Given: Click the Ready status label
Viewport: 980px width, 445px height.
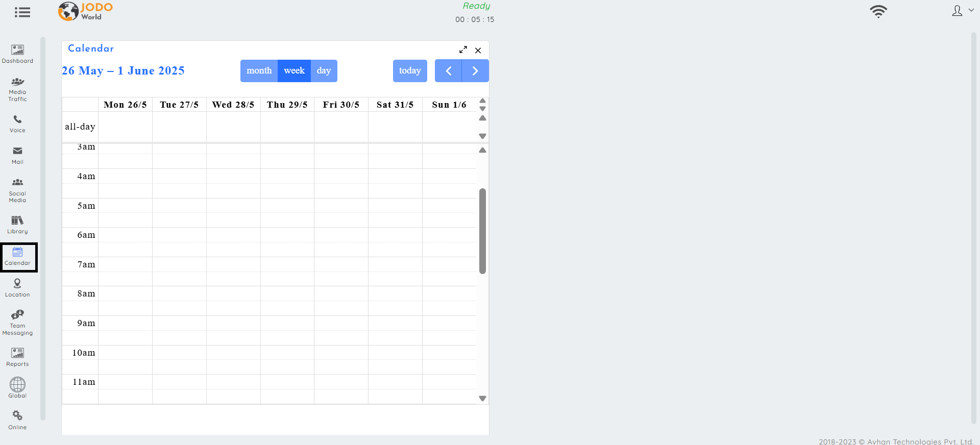Looking at the screenshot, I should click(x=476, y=6).
